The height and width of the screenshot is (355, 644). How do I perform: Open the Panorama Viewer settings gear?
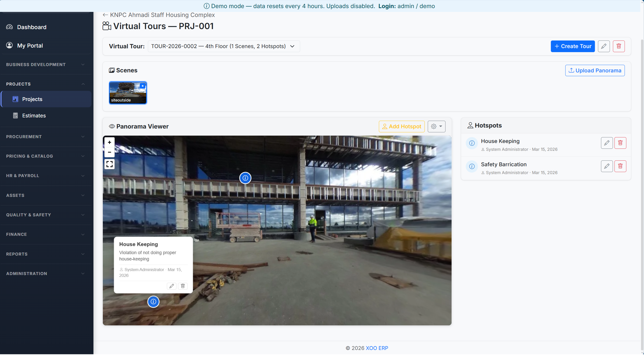pos(436,126)
